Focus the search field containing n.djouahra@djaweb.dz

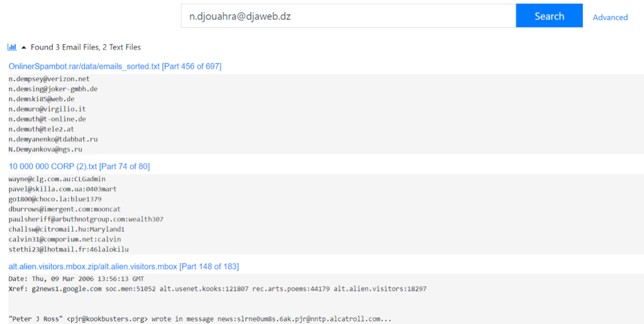click(348, 16)
